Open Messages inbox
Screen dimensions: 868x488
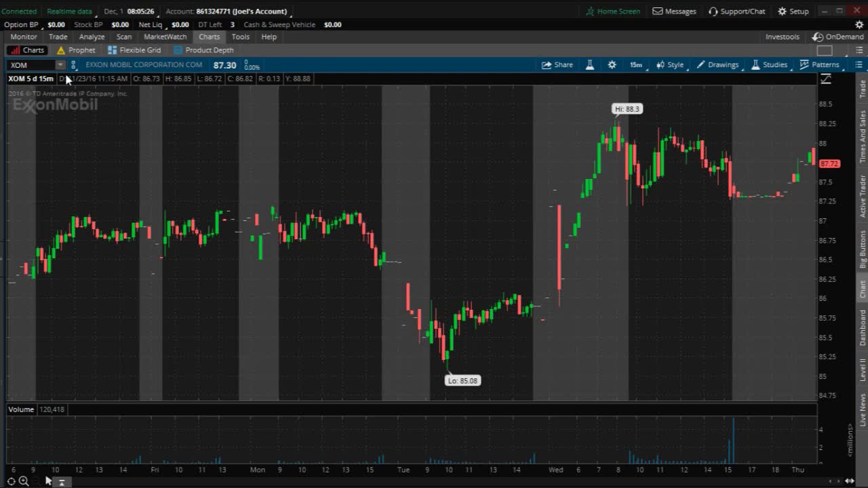[674, 11]
